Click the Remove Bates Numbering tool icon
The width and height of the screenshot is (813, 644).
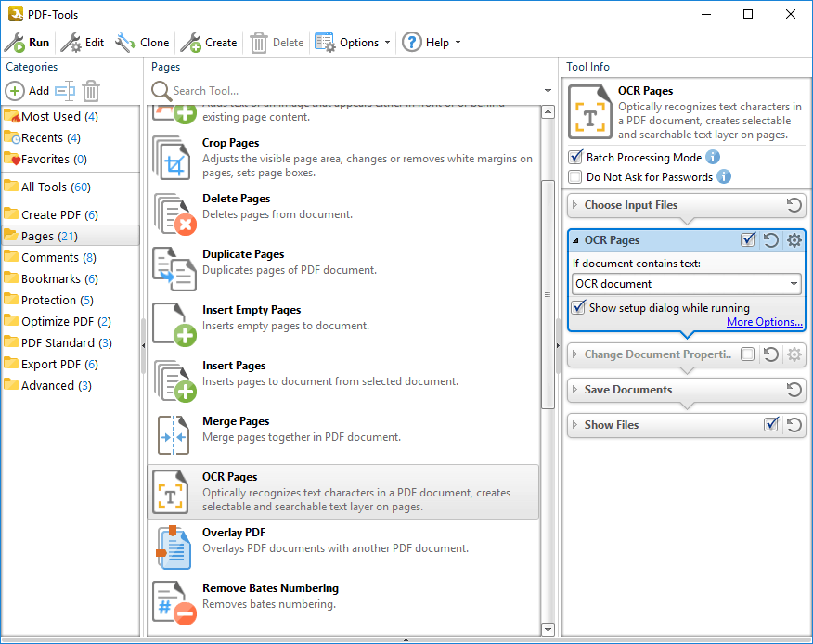(174, 603)
